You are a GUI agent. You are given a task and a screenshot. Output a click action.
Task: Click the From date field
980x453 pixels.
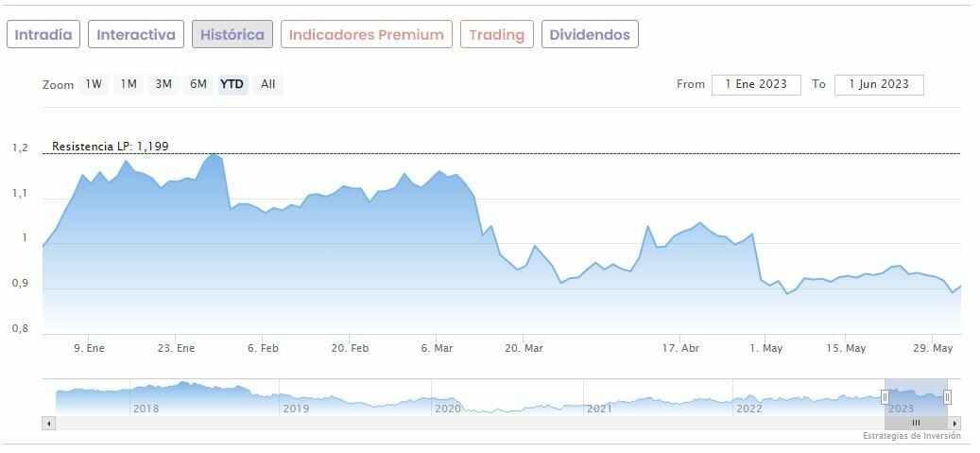tap(756, 84)
